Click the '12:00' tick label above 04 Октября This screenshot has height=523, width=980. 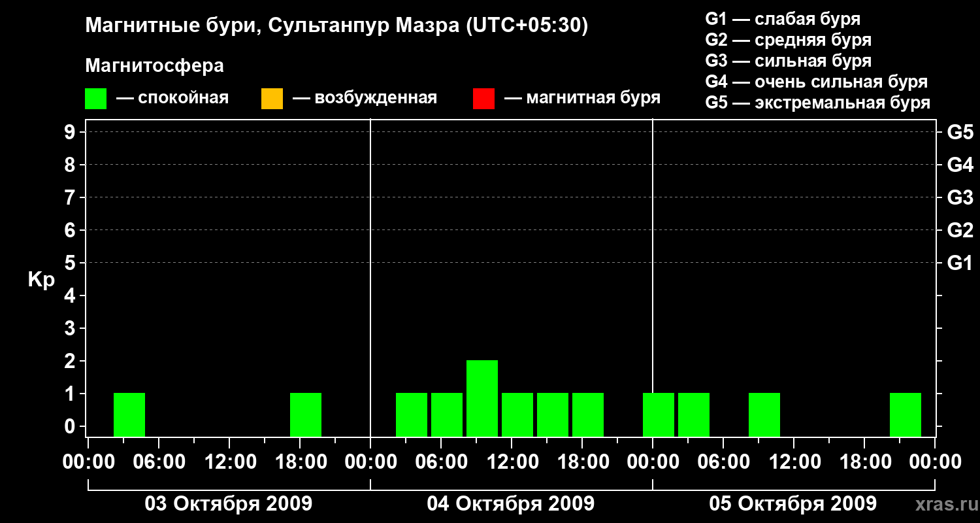pos(512,462)
